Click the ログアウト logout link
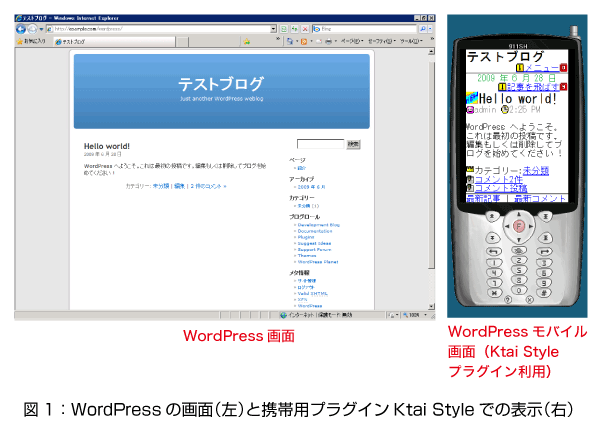Image resolution: width=600 pixels, height=432 pixels. pyautogui.click(x=306, y=287)
